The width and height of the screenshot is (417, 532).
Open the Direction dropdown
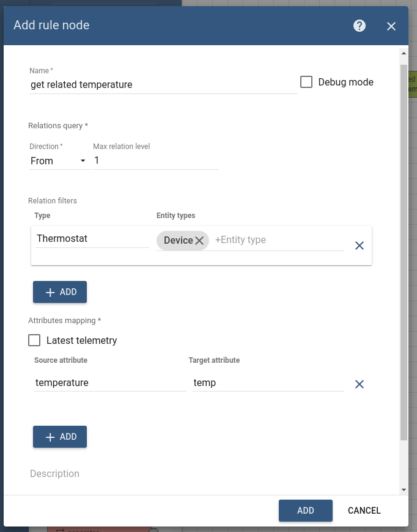pos(58,161)
